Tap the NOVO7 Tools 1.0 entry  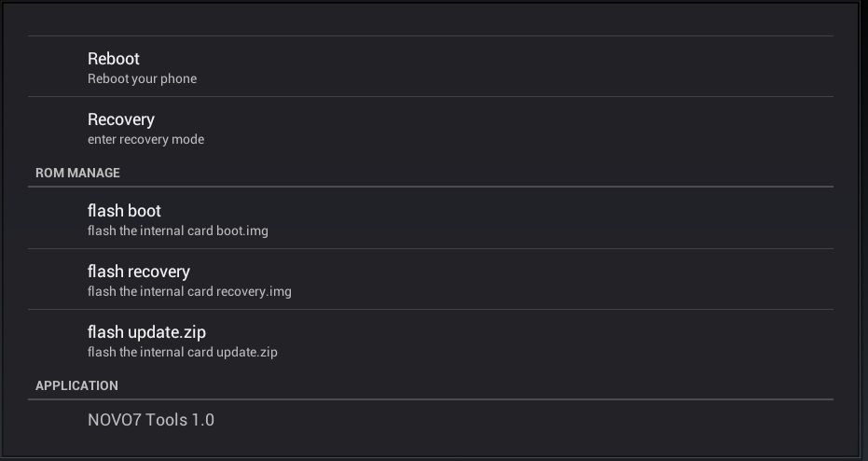pos(150,420)
